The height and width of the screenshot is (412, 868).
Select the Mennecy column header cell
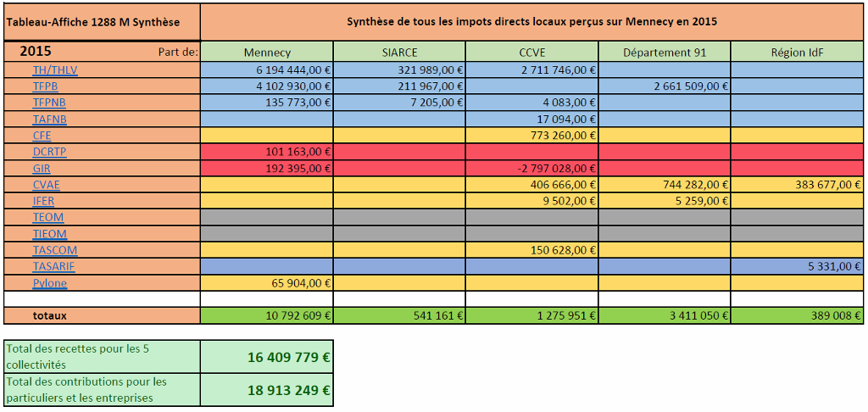point(266,53)
